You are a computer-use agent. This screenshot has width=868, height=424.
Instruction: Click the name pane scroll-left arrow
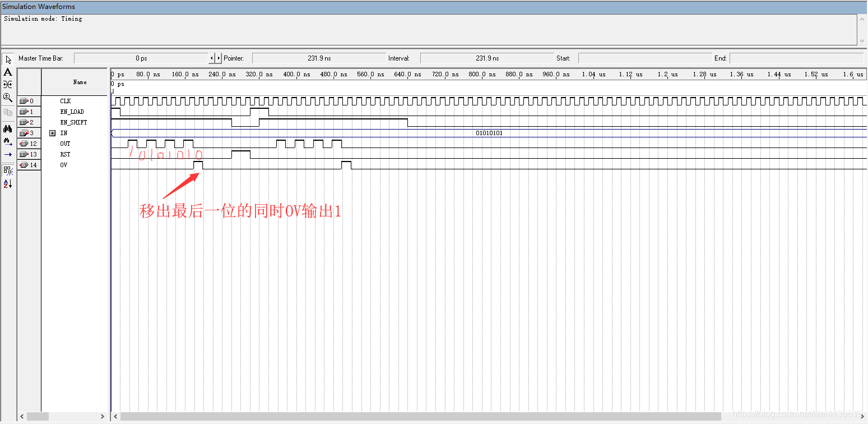coord(22,417)
